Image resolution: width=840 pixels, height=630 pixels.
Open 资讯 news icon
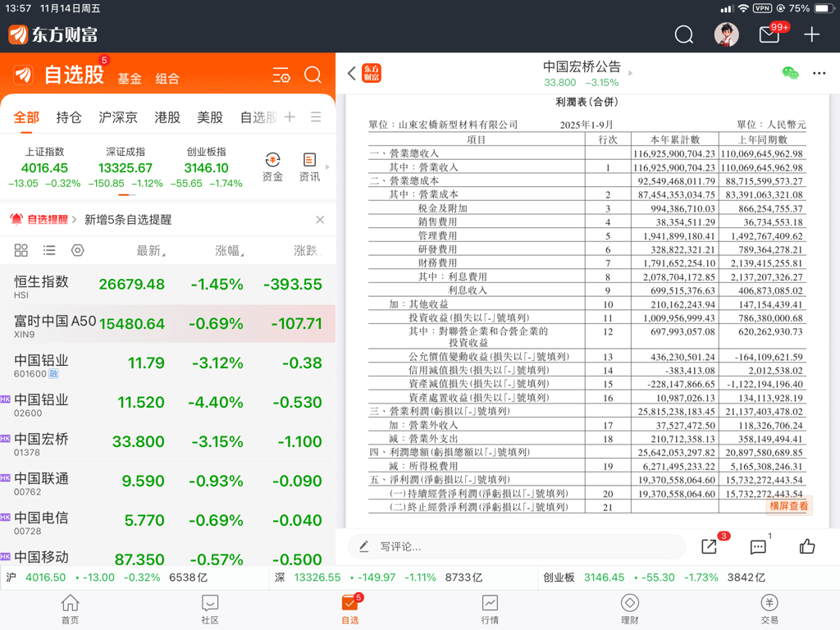309,167
